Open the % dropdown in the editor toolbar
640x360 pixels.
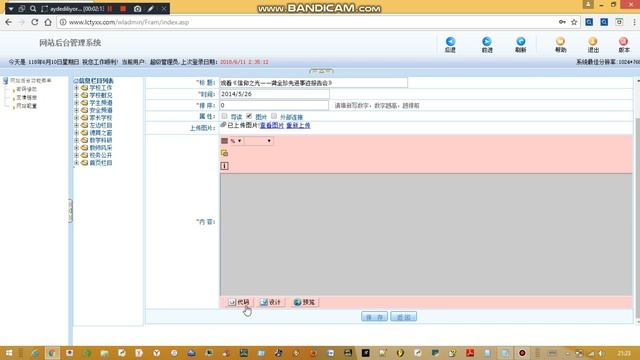point(236,141)
